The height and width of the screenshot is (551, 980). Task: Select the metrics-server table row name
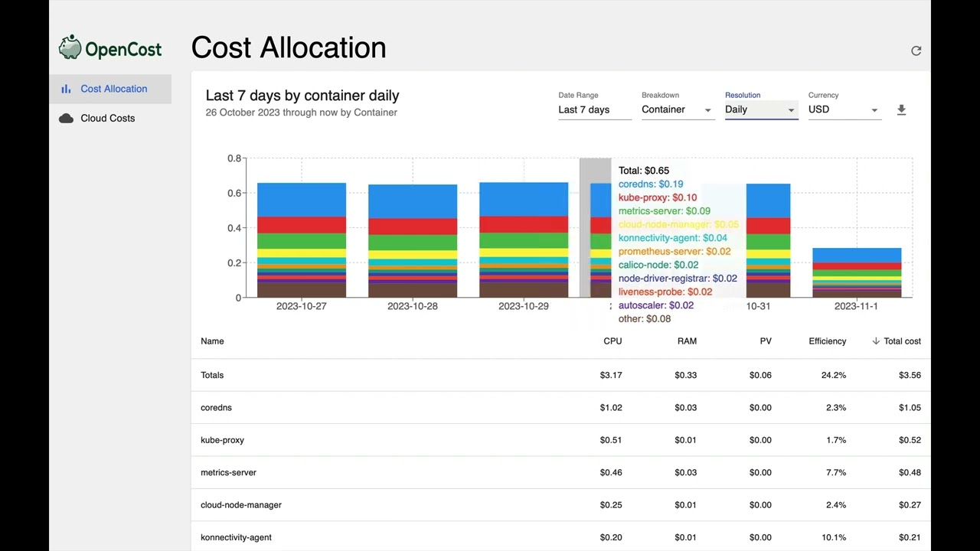[228, 473]
